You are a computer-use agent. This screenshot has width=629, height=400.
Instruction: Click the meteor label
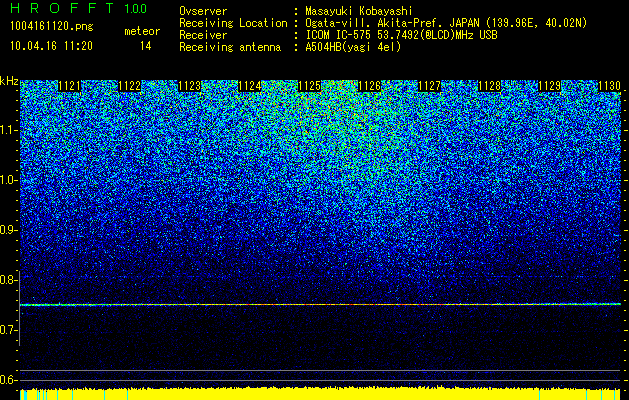coord(142,31)
